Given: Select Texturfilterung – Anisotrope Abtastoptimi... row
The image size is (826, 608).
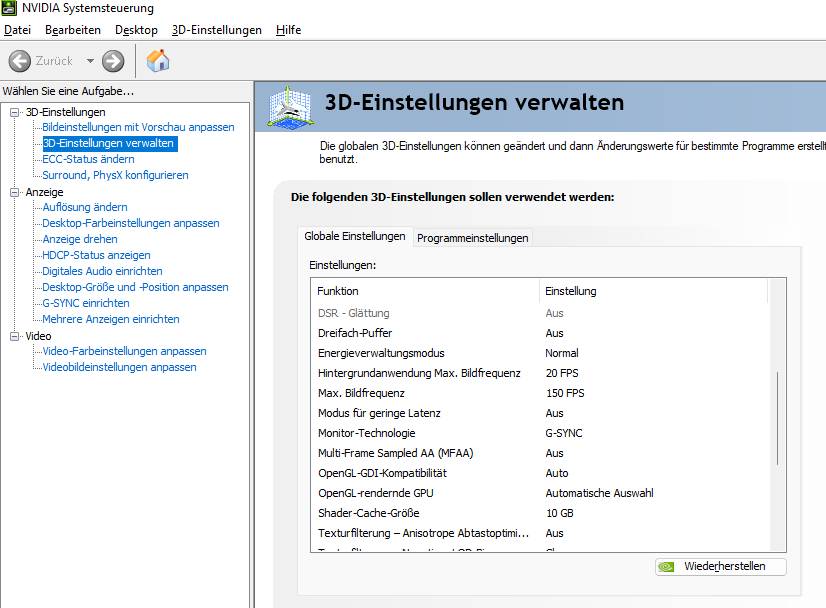Looking at the screenshot, I should point(540,533).
